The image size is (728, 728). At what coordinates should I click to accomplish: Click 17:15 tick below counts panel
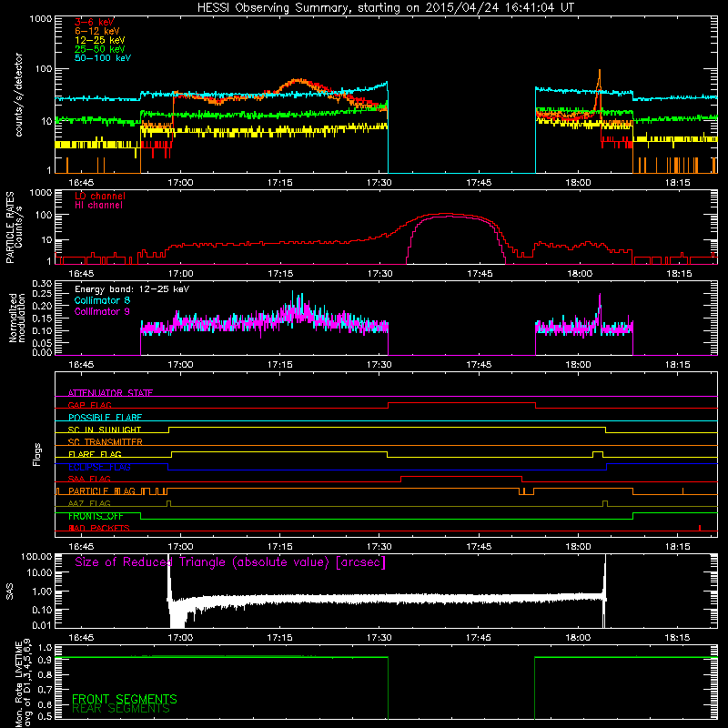(280, 183)
